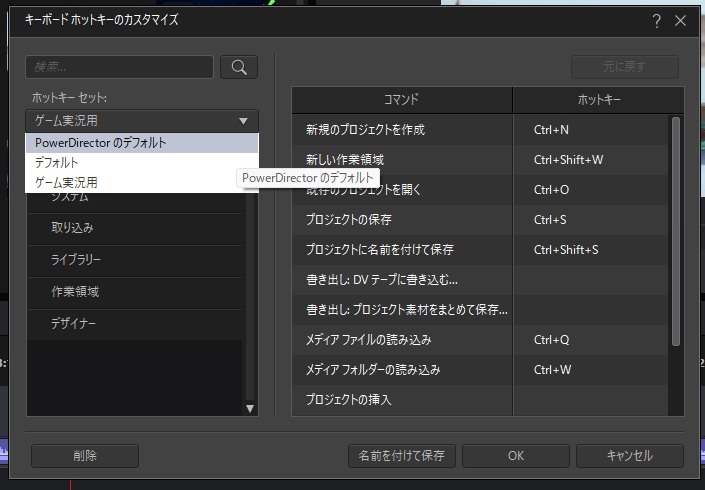705x490 pixels.
Task: Click the category list scroll down arrow
Action: pos(250,408)
